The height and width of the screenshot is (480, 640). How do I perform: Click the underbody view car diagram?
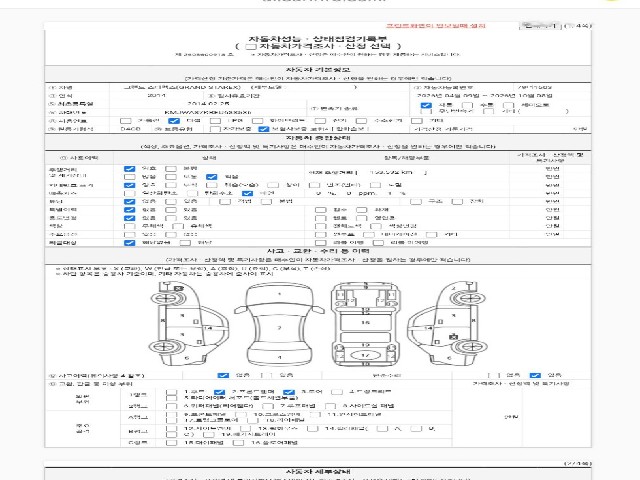pyautogui.click(x=365, y=324)
